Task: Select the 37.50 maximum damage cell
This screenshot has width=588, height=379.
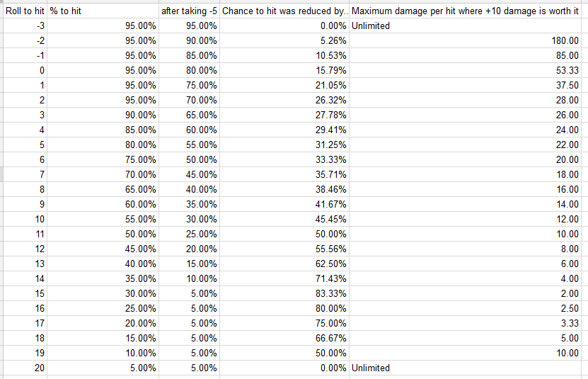Action: point(465,85)
